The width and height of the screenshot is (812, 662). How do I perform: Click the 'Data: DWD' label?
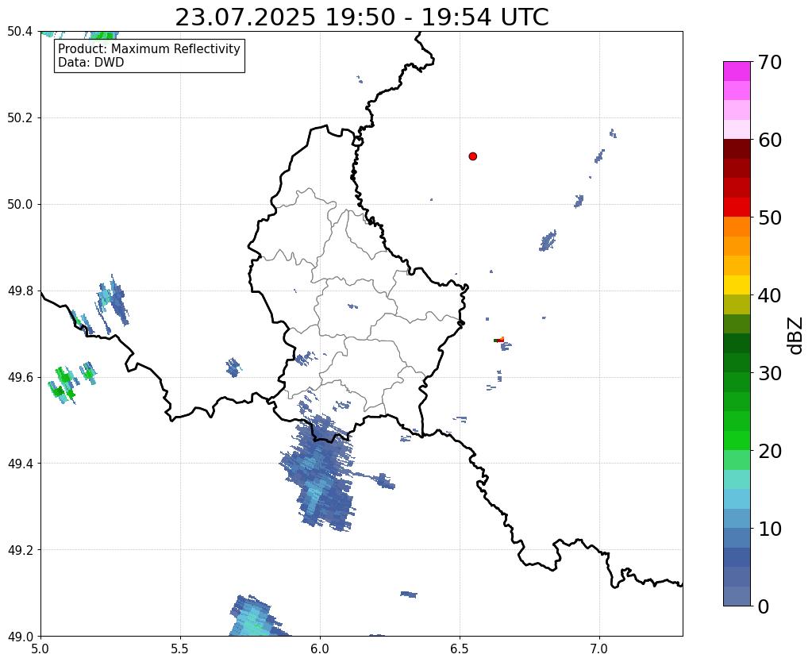(x=91, y=62)
